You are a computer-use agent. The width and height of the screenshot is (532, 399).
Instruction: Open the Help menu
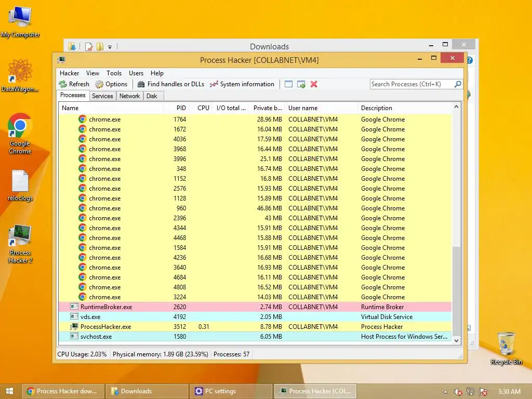pyautogui.click(x=157, y=73)
